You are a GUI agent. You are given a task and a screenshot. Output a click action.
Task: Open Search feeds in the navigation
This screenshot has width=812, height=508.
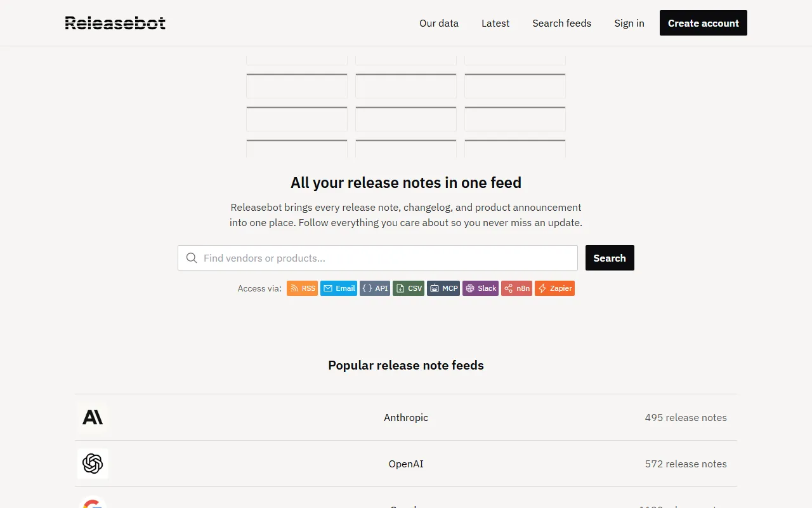point(561,23)
